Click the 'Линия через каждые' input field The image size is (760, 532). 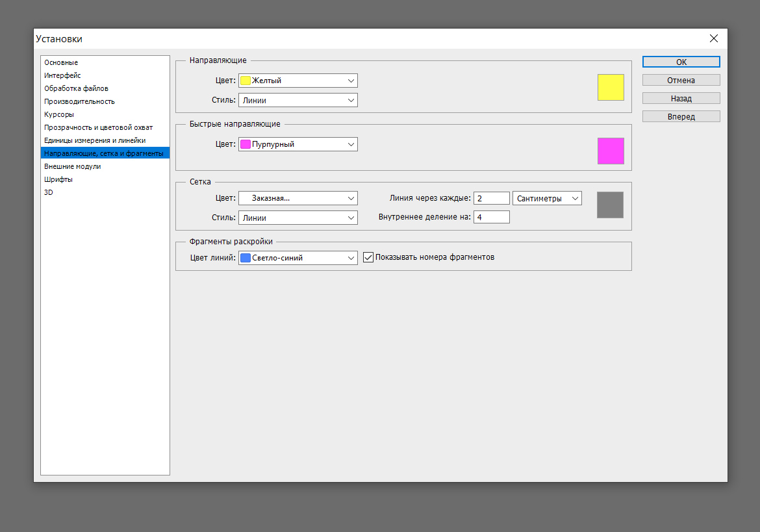click(x=492, y=198)
